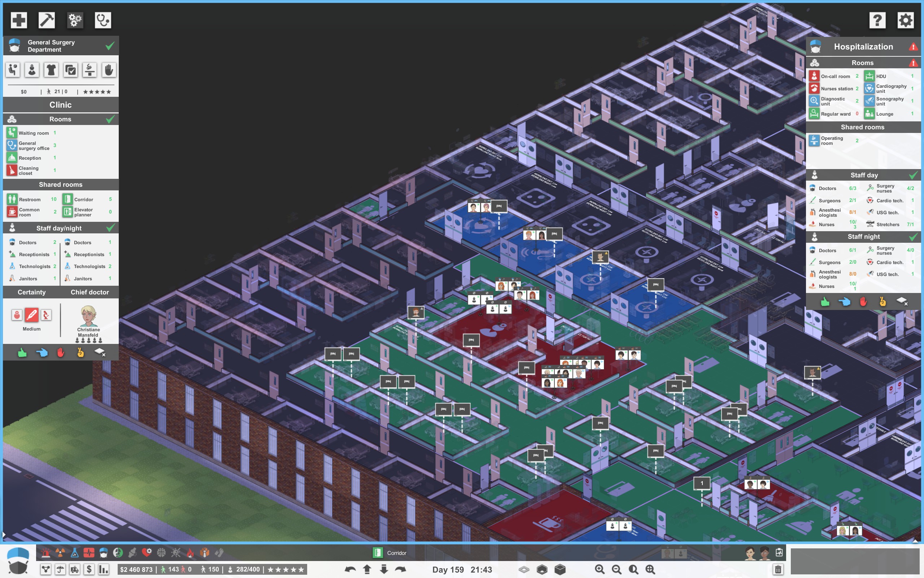Viewport: 924px width, 578px height.
Task: Select the Laboratory flask department icon
Action: point(74,552)
